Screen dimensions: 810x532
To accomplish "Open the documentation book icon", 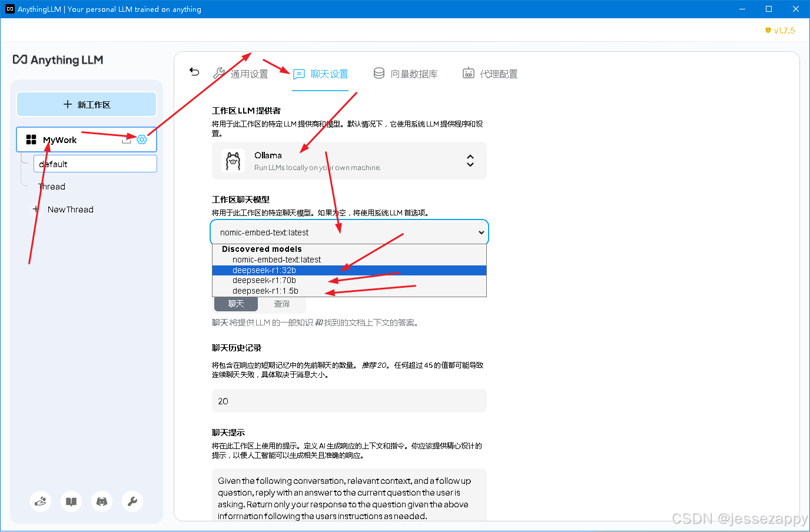I will click(x=71, y=501).
